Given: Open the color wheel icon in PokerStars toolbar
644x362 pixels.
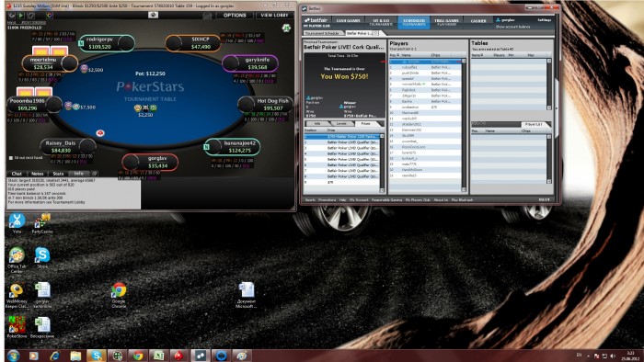Looking at the screenshot, I should (50, 16).
